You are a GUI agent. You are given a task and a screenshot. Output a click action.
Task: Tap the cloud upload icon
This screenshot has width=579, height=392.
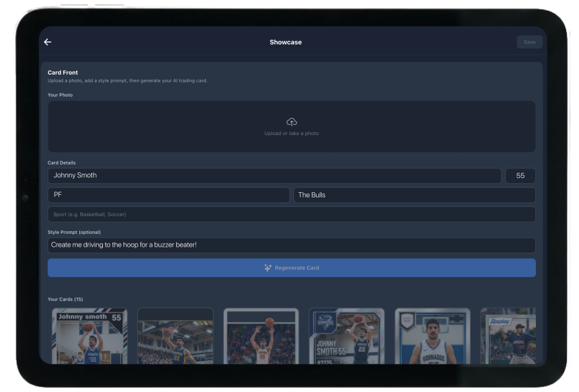click(291, 121)
